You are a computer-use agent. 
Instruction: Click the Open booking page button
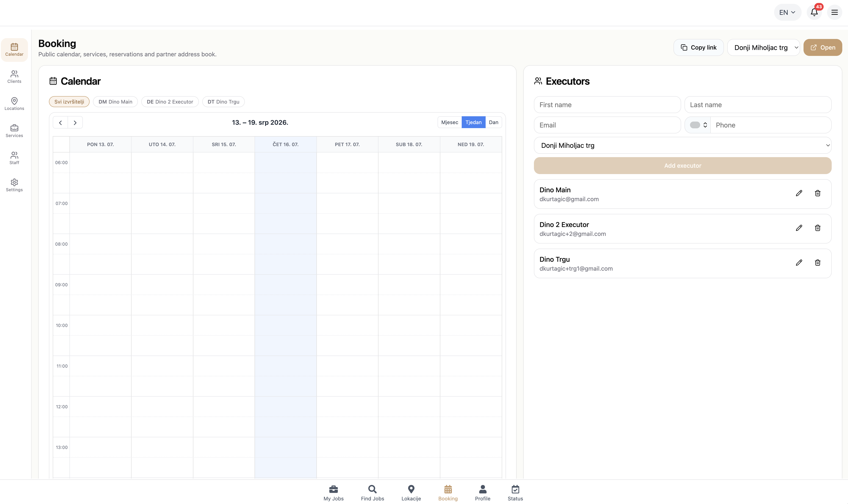823,48
